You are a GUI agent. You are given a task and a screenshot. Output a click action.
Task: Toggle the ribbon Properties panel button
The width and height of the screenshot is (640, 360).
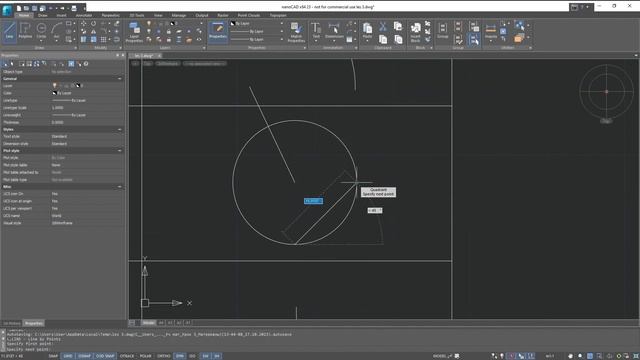[218, 31]
